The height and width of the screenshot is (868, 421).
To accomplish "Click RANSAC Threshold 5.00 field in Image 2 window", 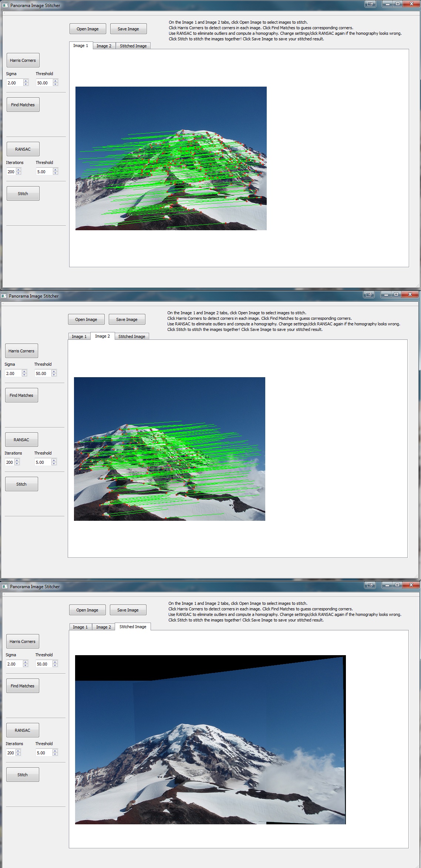I will pos(43,462).
